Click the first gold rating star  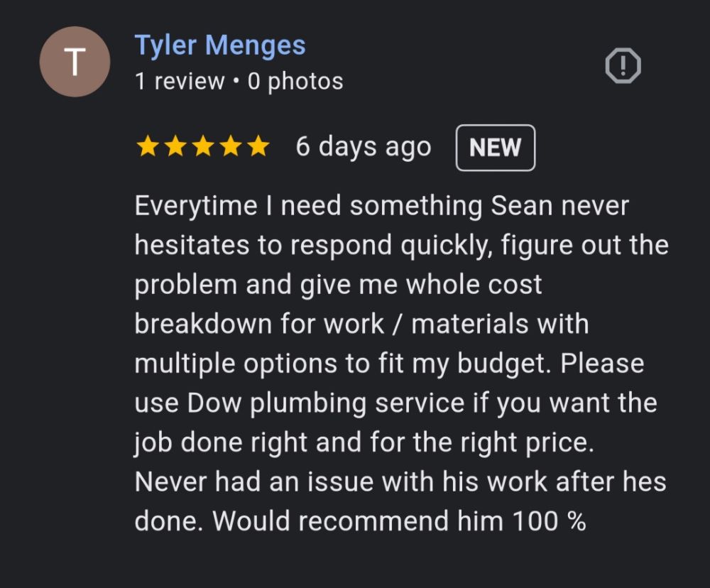click(148, 147)
